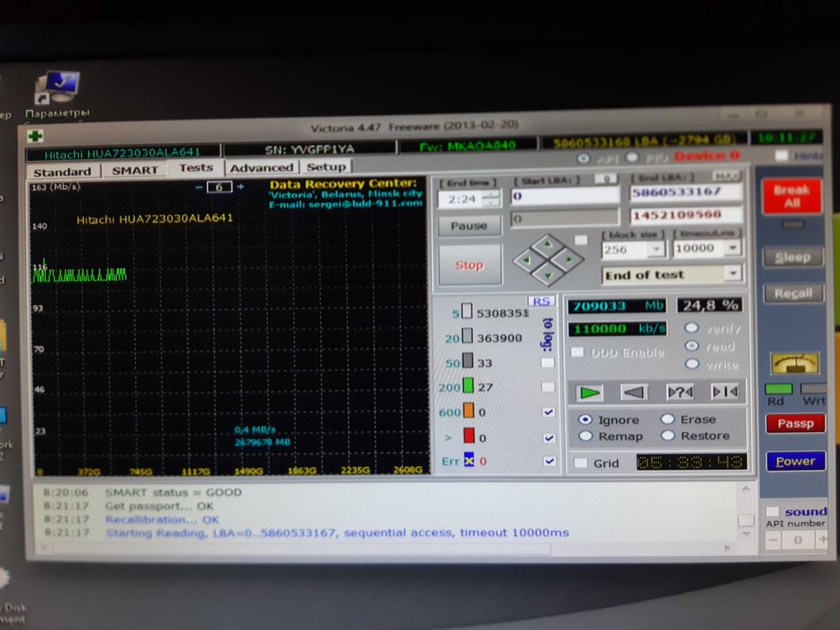Click the white 5 ms block swatch
Viewport: 840px width, 630px height.
coord(467,310)
